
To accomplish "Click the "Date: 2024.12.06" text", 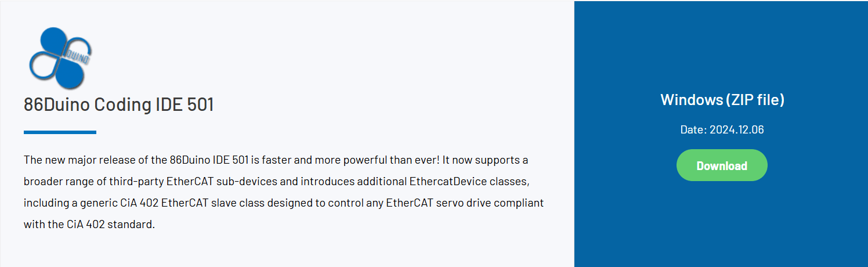I will (x=722, y=129).
